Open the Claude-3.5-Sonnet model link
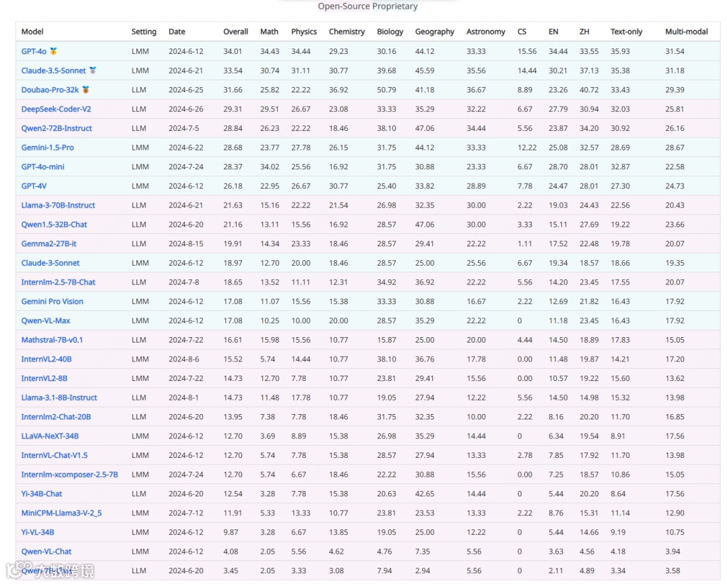Image resolution: width=728 pixels, height=584 pixels. coord(53,71)
